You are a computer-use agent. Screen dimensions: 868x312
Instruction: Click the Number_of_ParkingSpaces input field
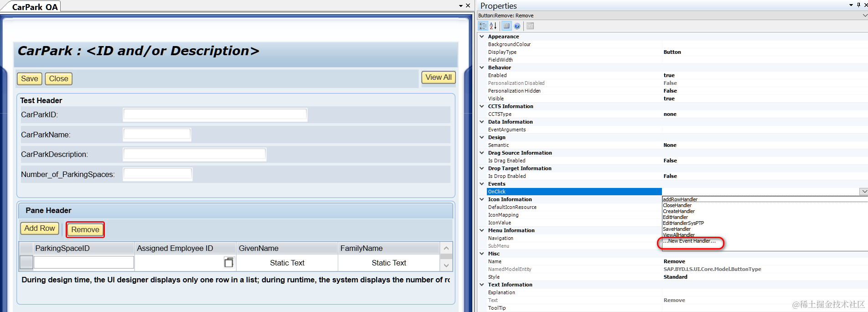[x=158, y=174]
